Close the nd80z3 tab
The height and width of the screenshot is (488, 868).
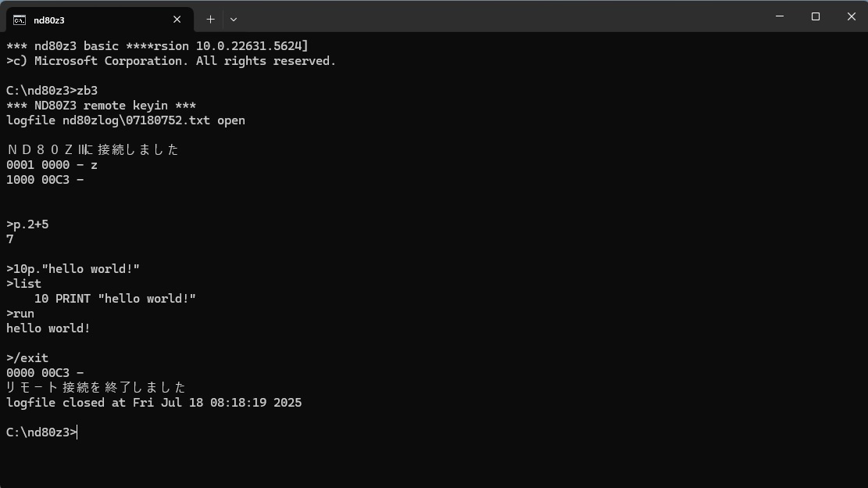click(x=177, y=20)
